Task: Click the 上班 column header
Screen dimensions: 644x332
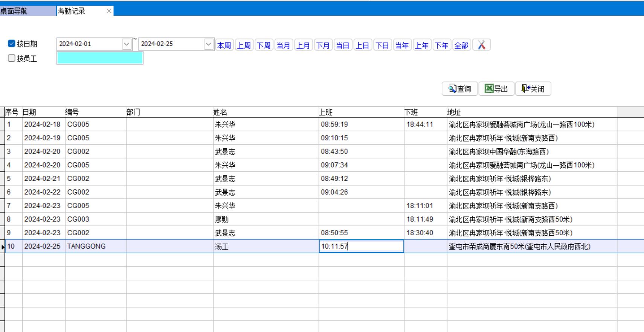Action: [326, 112]
